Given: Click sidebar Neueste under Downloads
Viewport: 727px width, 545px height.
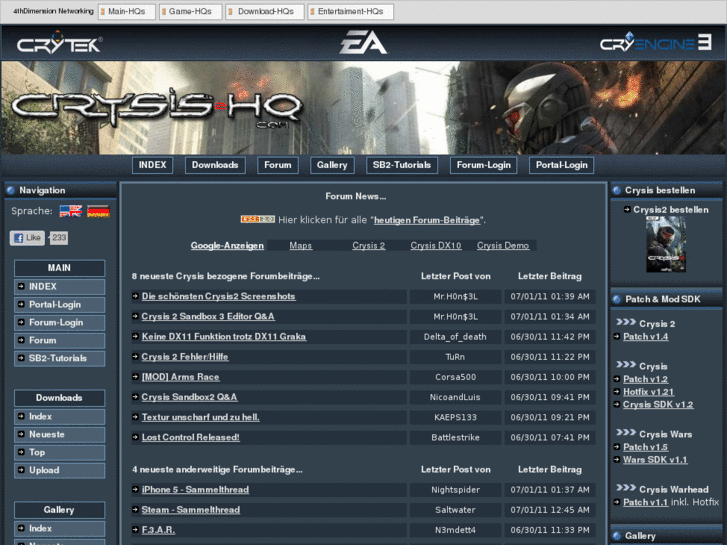Looking at the screenshot, I should coord(59,434).
